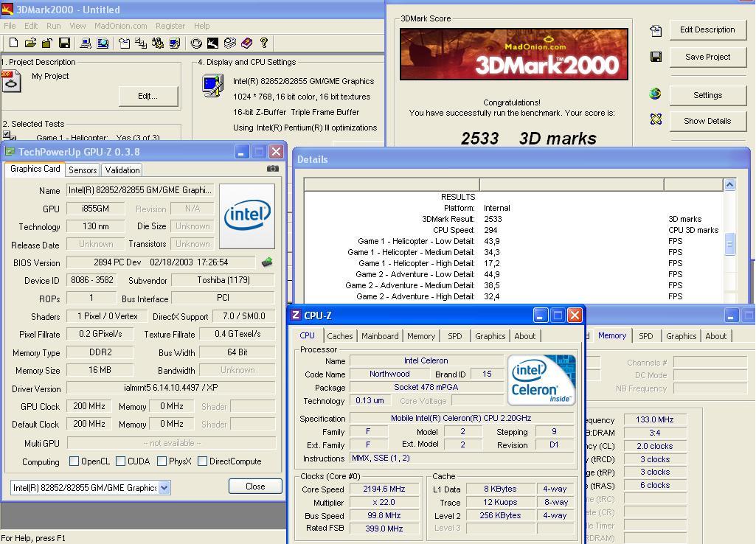This screenshot has height=544, width=756.
Task: Click the Intel logo in GPU-Z
Action: tap(247, 215)
